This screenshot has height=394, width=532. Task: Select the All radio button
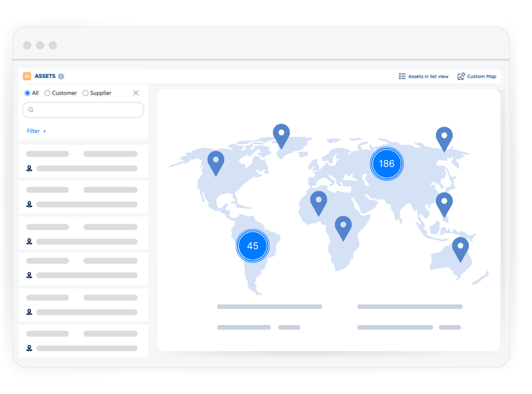pos(28,93)
